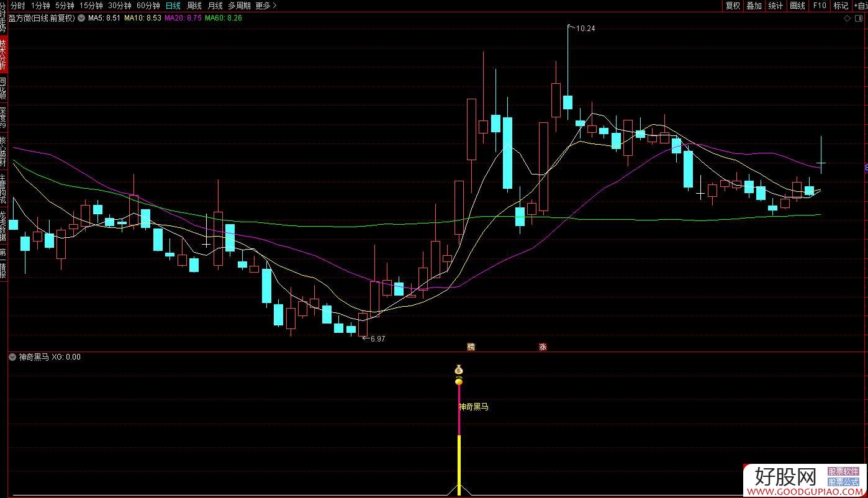
Task: Switch to the 30分钟 period tab
Action: click(x=119, y=6)
